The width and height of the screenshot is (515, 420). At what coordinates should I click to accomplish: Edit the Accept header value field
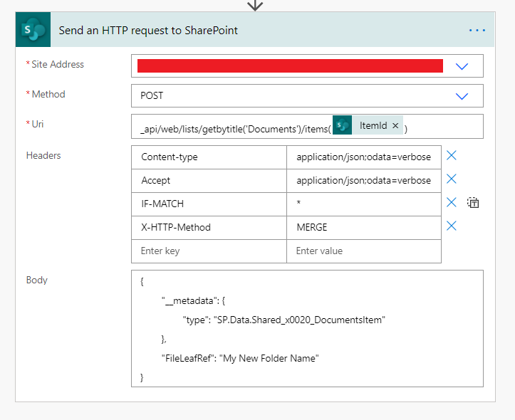point(364,181)
